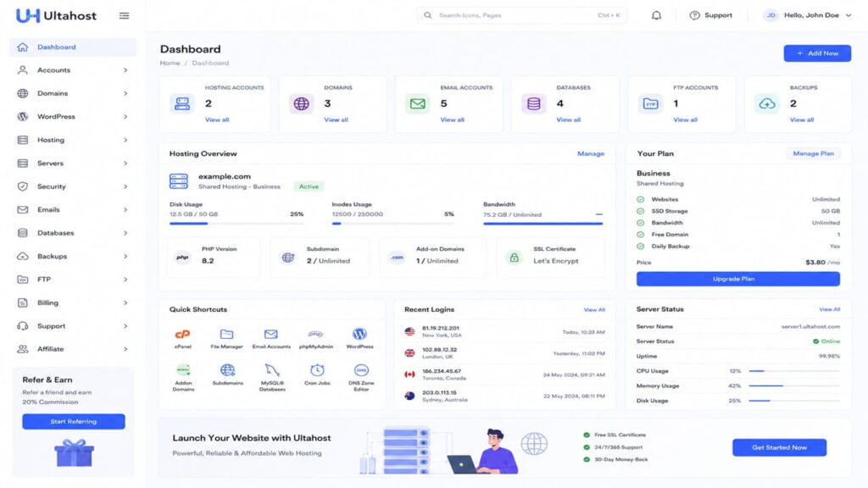Click the Databases card icon
The image size is (868, 488).
pos(534,103)
